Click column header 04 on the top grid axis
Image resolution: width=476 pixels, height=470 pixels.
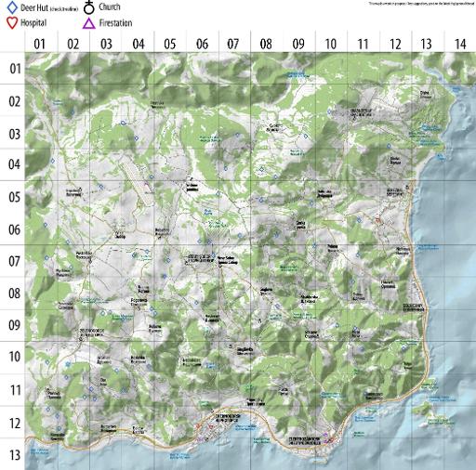pyautogui.click(x=139, y=44)
